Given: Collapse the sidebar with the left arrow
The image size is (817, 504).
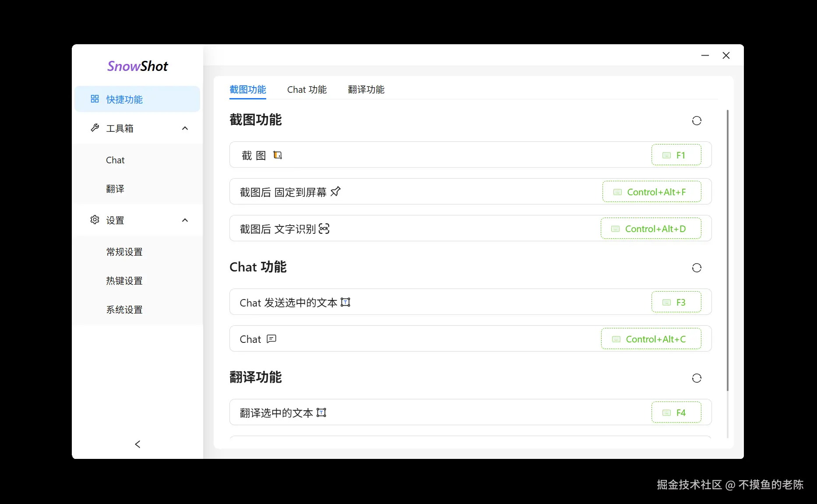Looking at the screenshot, I should [x=137, y=444].
